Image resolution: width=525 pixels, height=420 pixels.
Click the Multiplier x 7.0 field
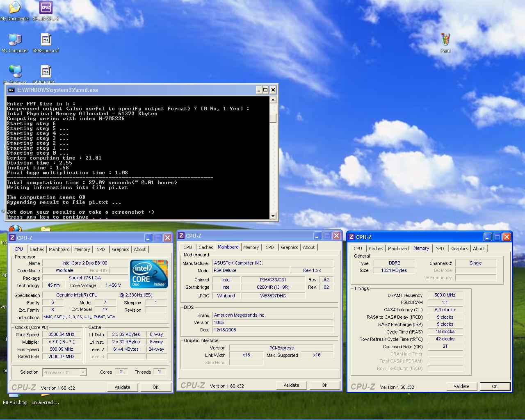(62, 342)
